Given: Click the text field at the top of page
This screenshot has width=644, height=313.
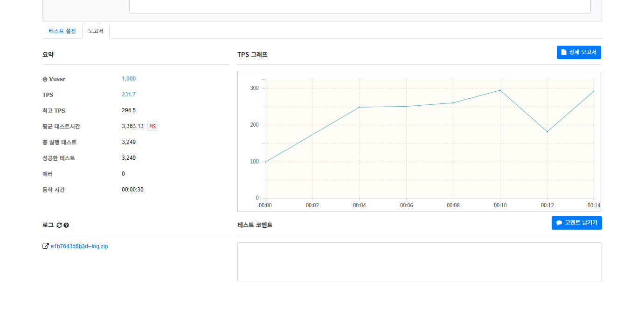Looking at the screenshot, I should (360, 7).
